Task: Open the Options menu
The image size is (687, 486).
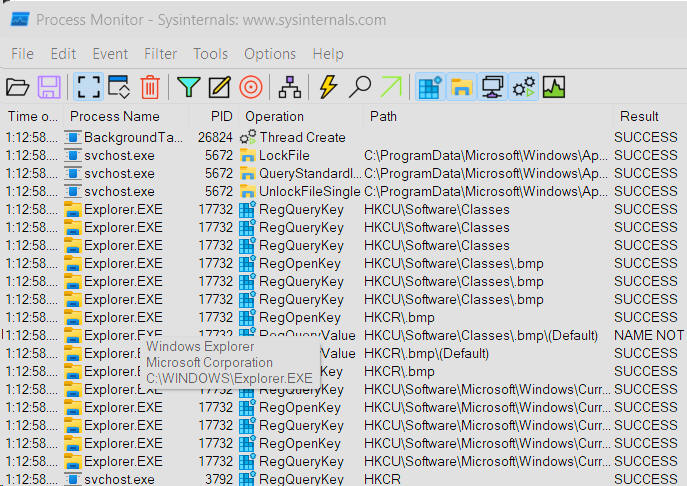Action: coord(270,54)
